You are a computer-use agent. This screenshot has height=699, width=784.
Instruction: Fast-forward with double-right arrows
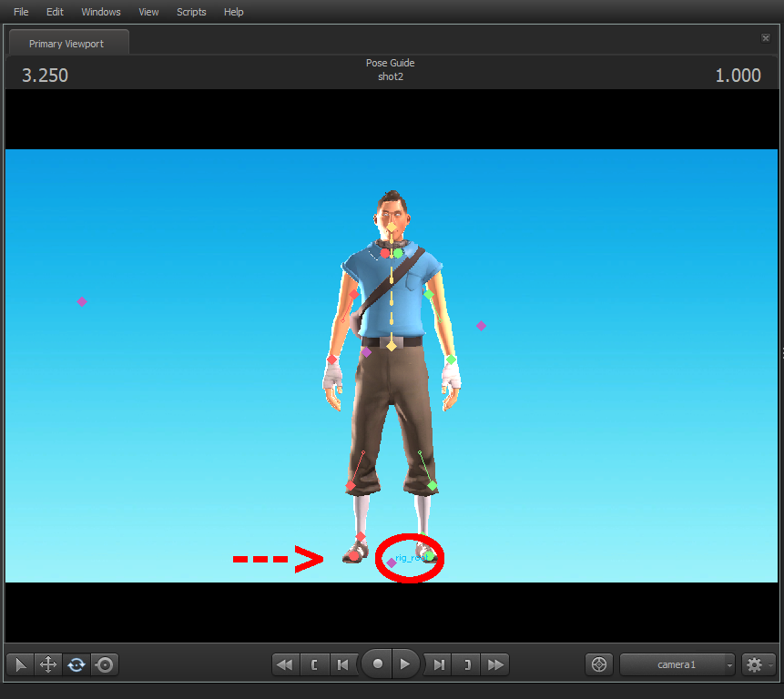[x=495, y=664]
